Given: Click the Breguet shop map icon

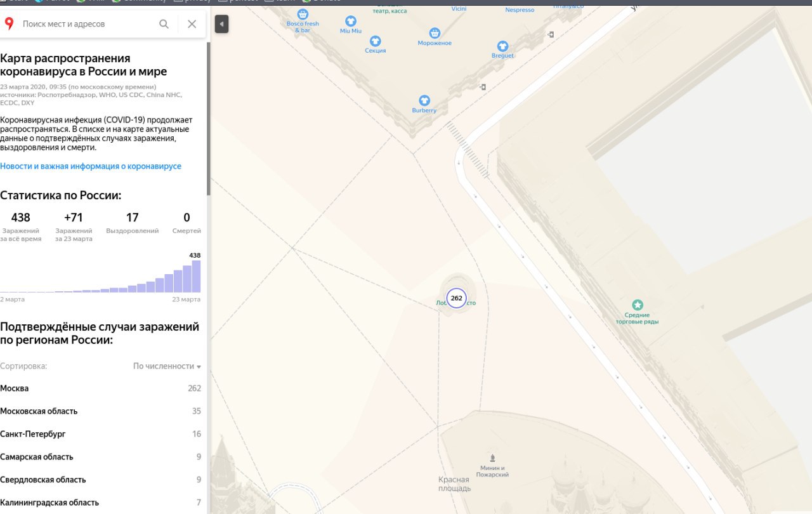Looking at the screenshot, I should point(502,46).
